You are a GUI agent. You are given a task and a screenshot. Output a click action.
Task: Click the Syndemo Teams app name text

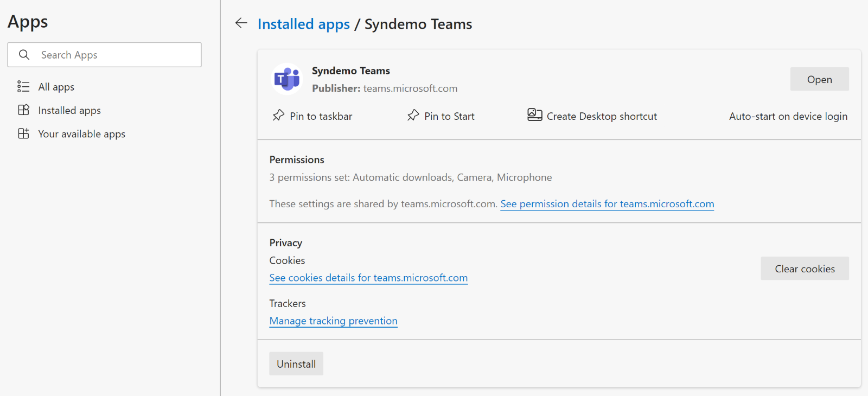pos(351,71)
